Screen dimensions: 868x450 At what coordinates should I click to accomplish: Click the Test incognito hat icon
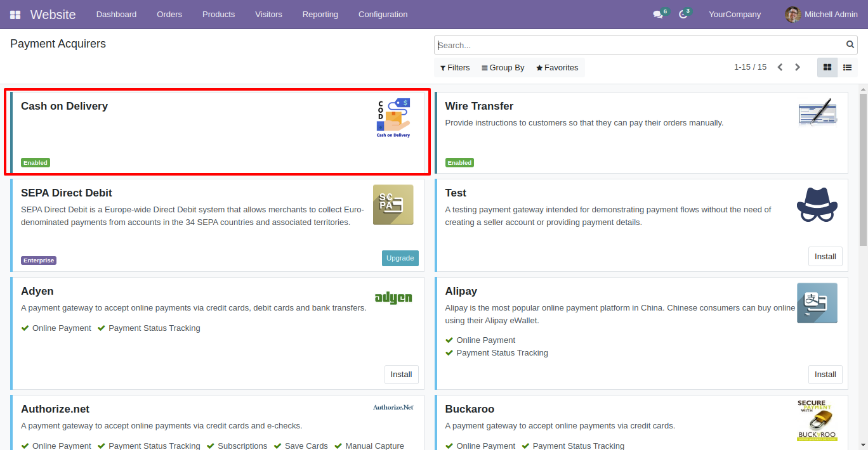[817, 205]
